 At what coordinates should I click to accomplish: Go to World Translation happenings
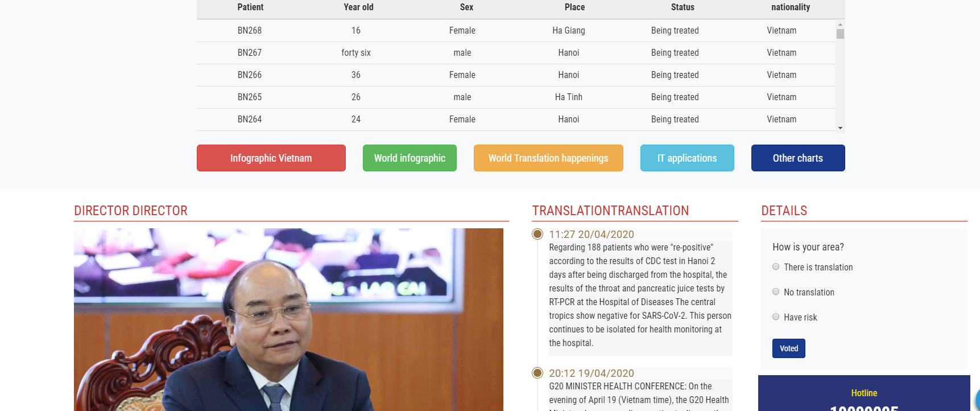(x=548, y=158)
